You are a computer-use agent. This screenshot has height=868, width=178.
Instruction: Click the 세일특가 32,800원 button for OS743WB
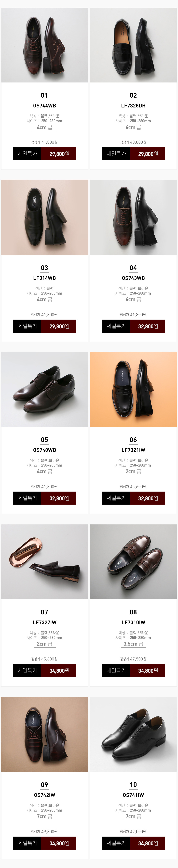(x=133, y=326)
